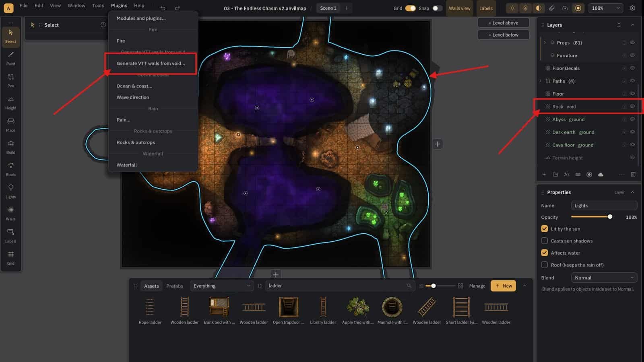Open settings gear in top bar

(x=632, y=8)
